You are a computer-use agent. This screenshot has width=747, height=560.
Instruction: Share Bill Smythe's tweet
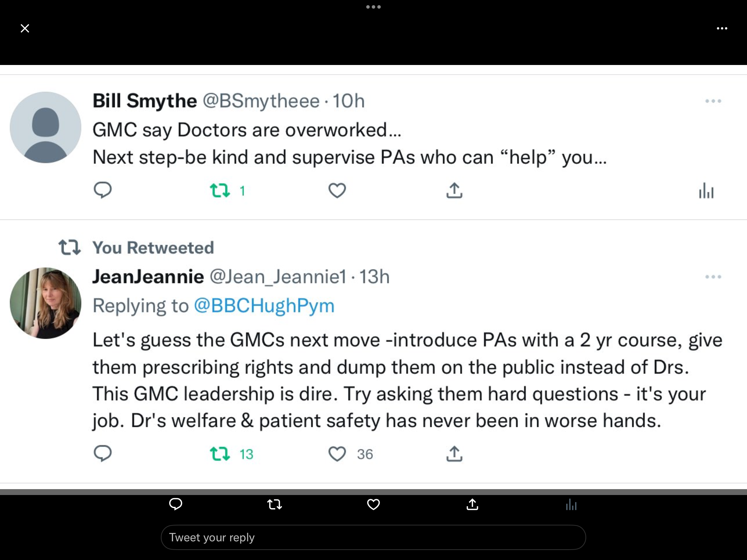tap(454, 190)
